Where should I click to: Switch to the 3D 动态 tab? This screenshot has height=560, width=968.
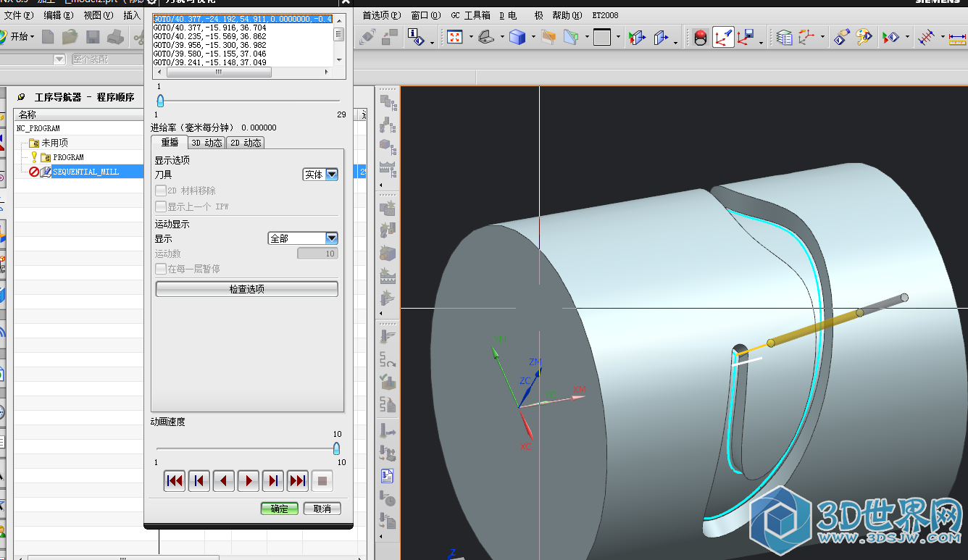click(x=206, y=143)
